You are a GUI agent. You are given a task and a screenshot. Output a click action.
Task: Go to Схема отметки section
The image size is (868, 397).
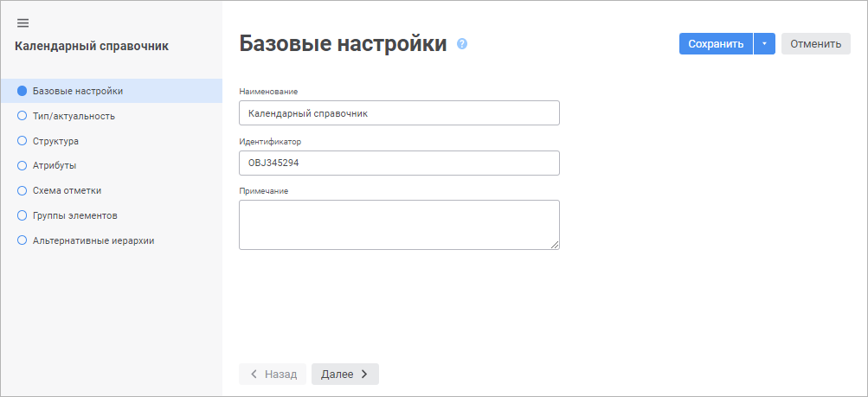click(73, 190)
